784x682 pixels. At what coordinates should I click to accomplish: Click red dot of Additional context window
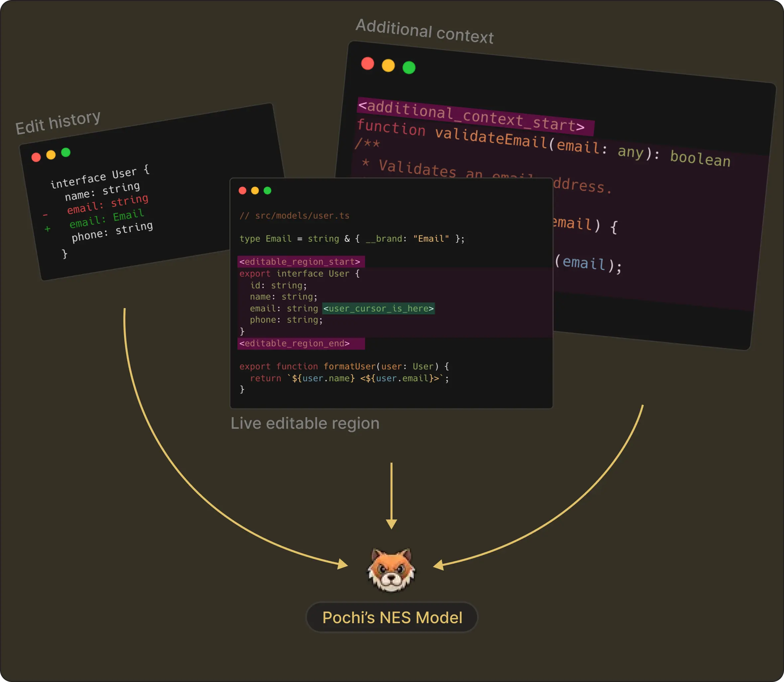367,63
